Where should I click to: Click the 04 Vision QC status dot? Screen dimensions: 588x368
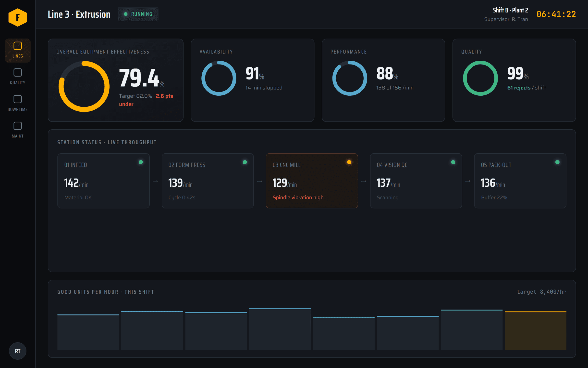pyautogui.click(x=453, y=162)
